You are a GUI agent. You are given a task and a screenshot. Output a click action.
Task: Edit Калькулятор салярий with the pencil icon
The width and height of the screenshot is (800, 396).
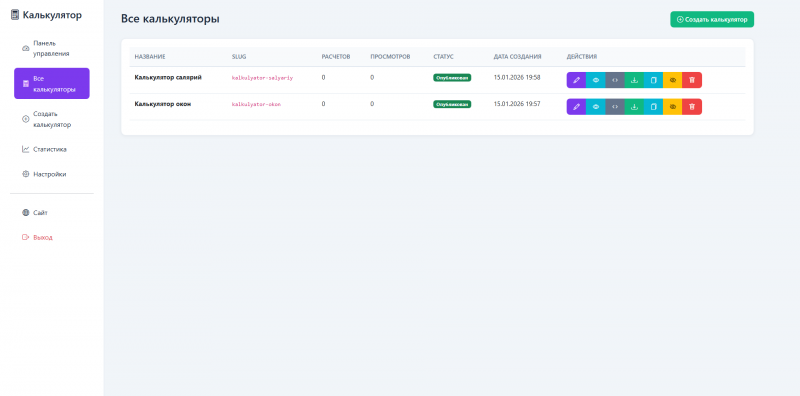click(x=576, y=80)
